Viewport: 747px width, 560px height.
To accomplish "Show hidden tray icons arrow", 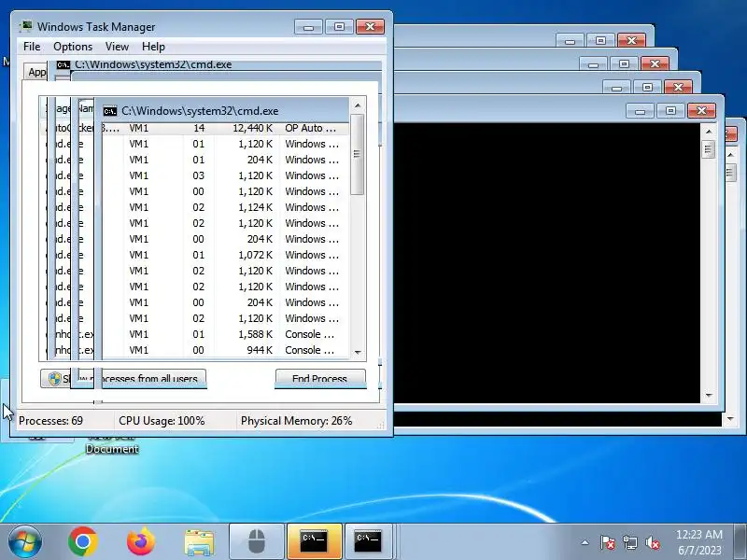I will (585, 542).
